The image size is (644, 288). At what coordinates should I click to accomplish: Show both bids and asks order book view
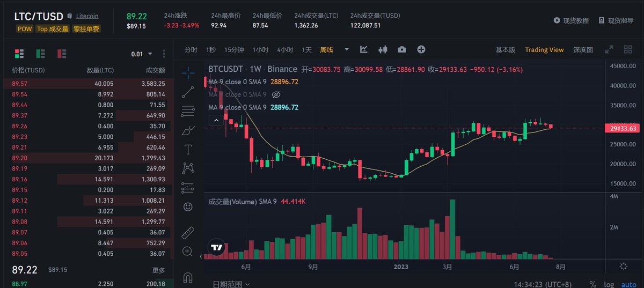pyautogui.click(x=19, y=54)
